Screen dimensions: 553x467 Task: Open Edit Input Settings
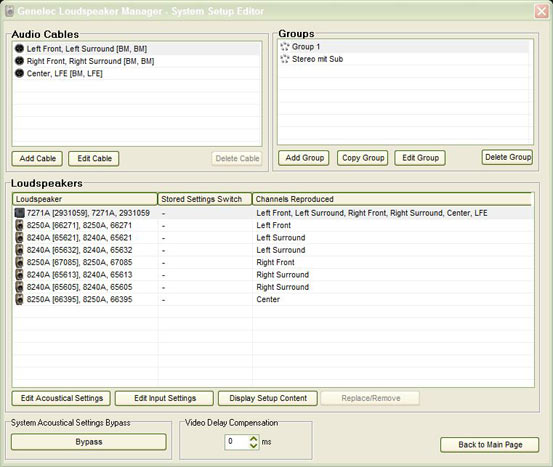coord(164,398)
